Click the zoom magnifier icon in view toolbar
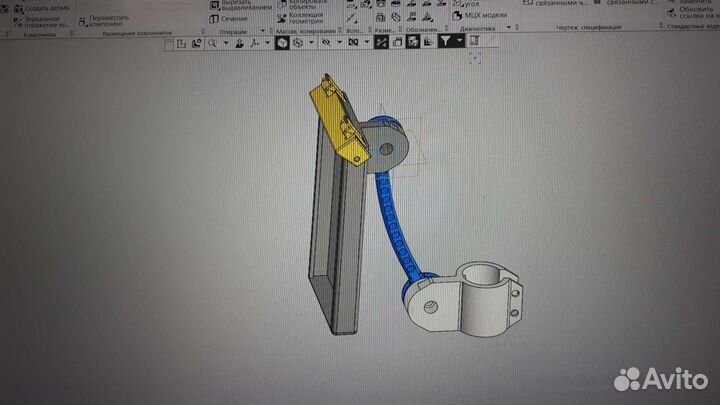Viewport: 720px width, 405px height. click(213, 43)
